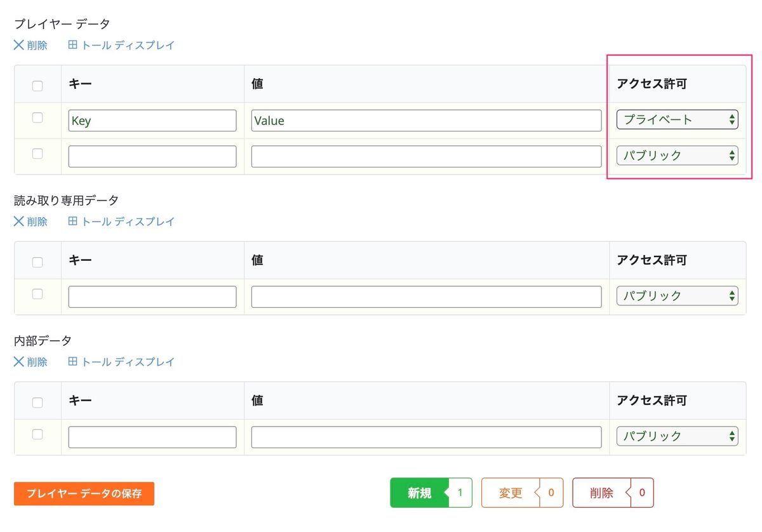Open the access permission dropdown in 読み取り専用データ
Screen dimensions: 762x532
tap(677, 295)
